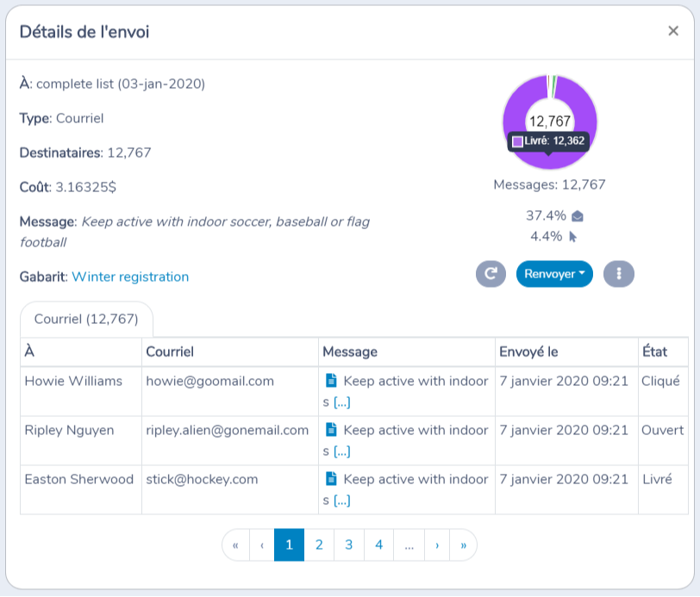Go to page 4
The image size is (700, 597).
[x=379, y=544]
